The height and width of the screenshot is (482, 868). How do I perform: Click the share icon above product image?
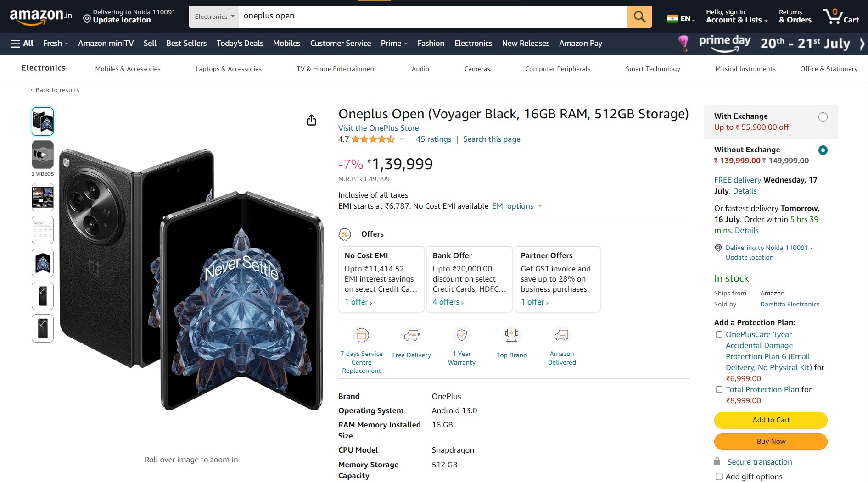click(x=311, y=120)
